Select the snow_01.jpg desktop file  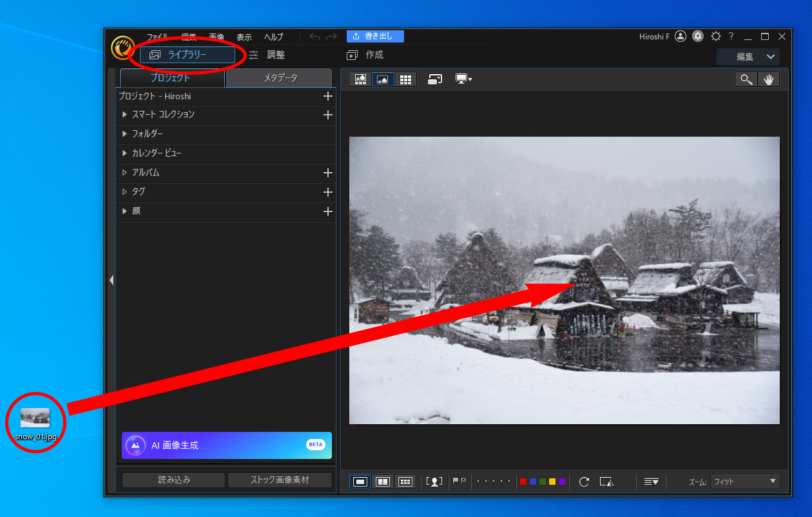pos(35,423)
